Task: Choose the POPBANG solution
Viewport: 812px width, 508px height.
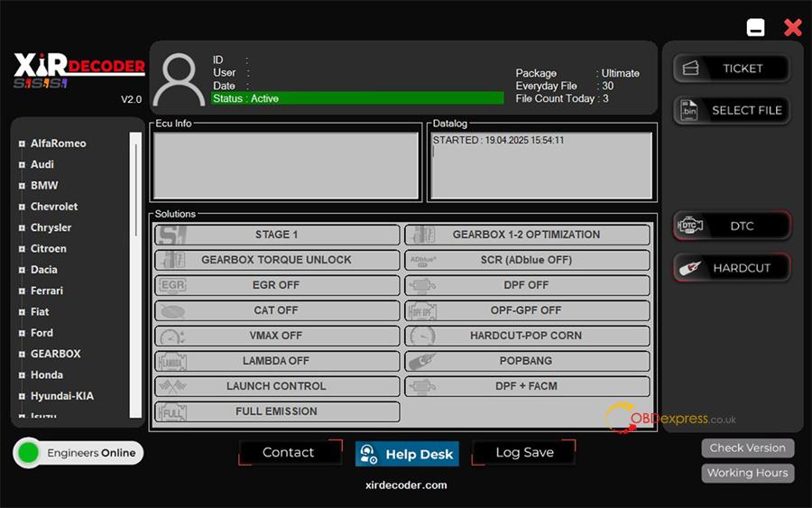Action: pos(527,361)
